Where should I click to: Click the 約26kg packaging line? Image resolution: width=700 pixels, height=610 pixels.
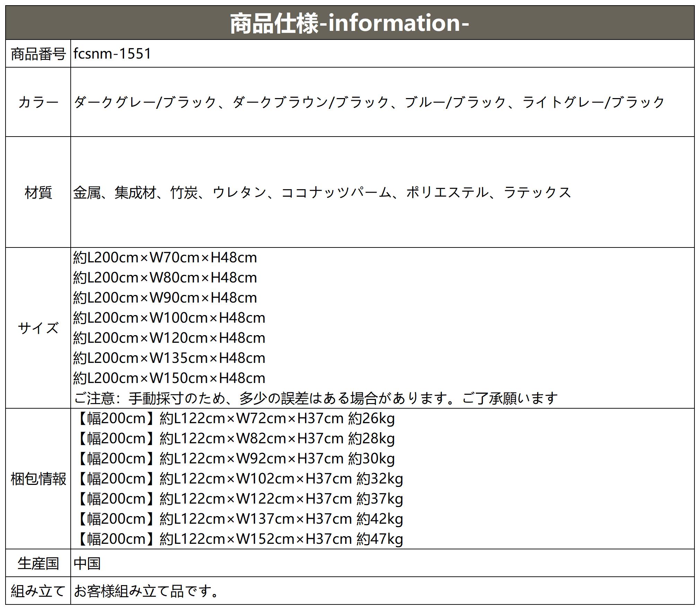click(x=236, y=419)
